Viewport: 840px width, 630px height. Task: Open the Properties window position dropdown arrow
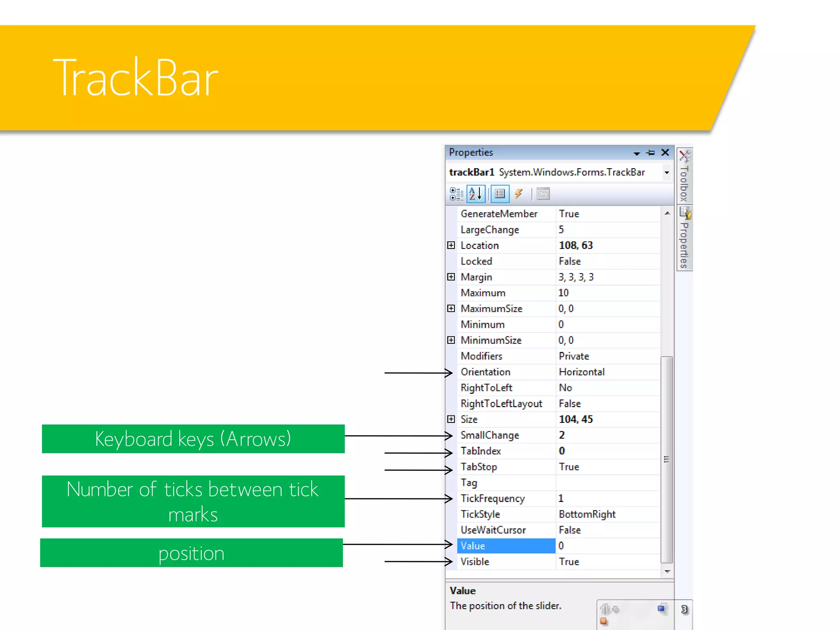637,153
